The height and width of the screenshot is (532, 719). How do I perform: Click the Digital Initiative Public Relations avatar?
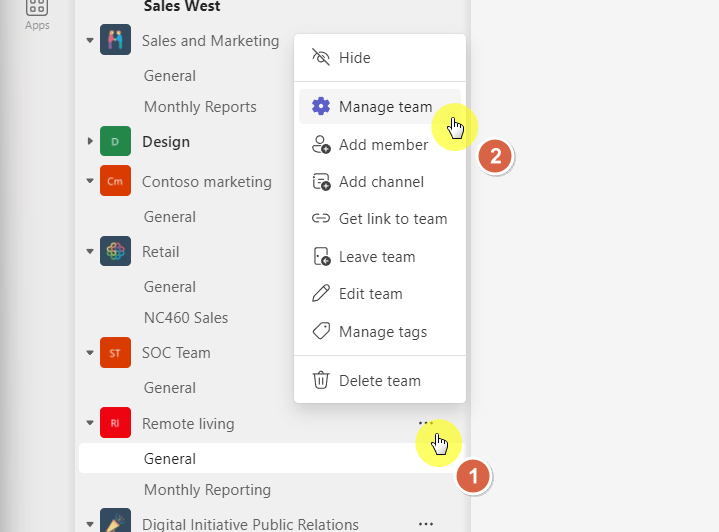(115, 521)
